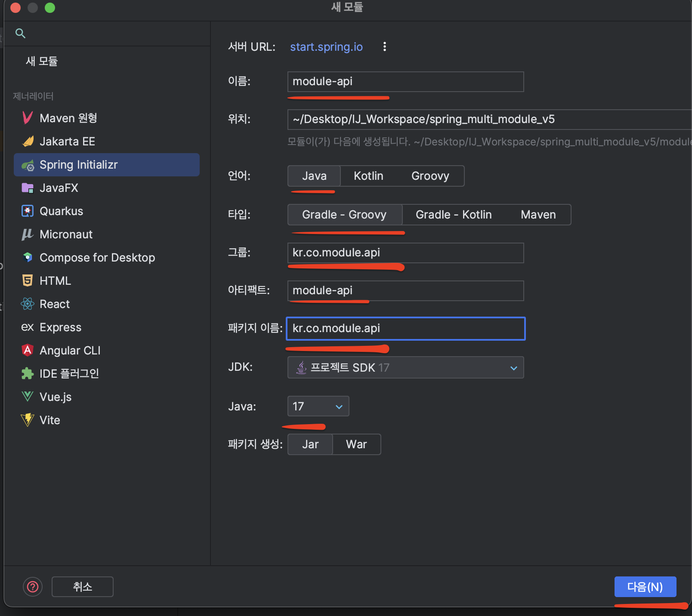Choose Java as the language
This screenshot has height=616, width=692.
314,176
